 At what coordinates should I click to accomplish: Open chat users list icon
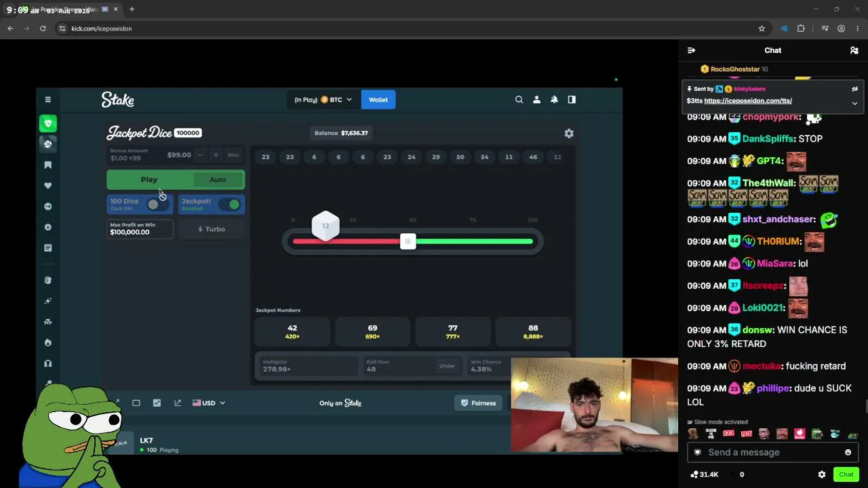854,50
